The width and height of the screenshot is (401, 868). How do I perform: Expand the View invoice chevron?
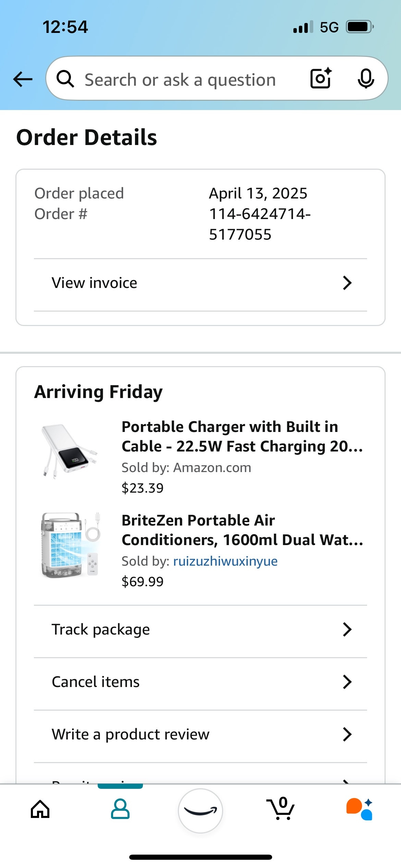pyautogui.click(x=347, y=283)
